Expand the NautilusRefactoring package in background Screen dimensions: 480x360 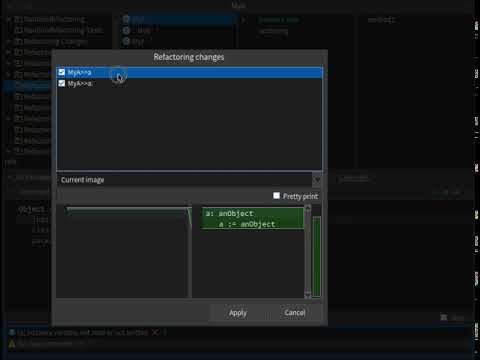click(x=9, y=19)
